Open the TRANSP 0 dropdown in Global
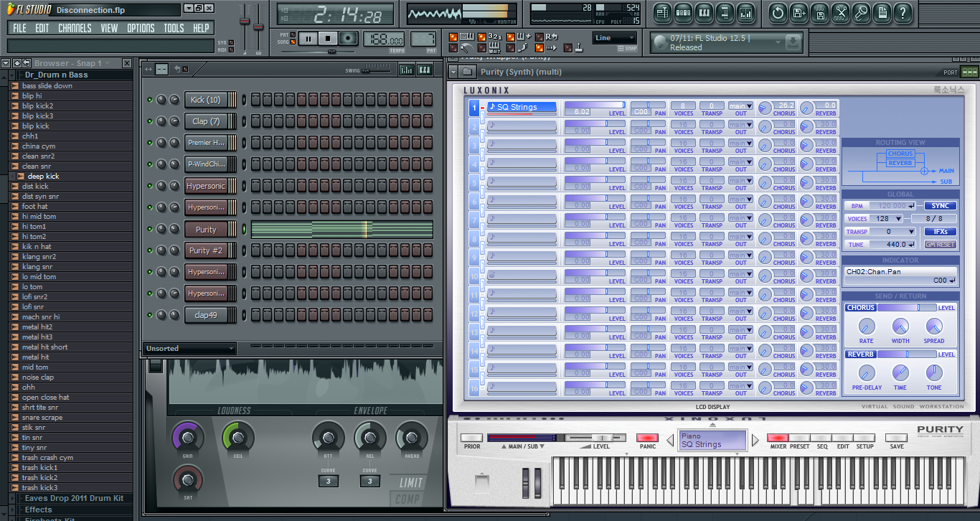Image resolution: width=980 pixels, height=521 pixels. click(x=892, y=232)
